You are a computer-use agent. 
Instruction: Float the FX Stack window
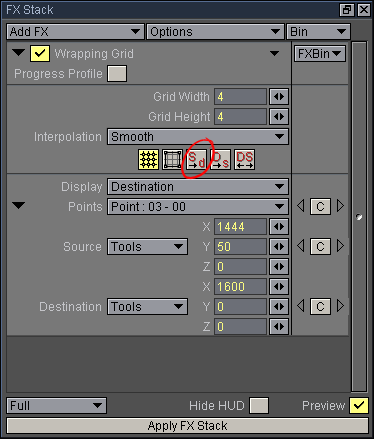click(x=347, y=10)
